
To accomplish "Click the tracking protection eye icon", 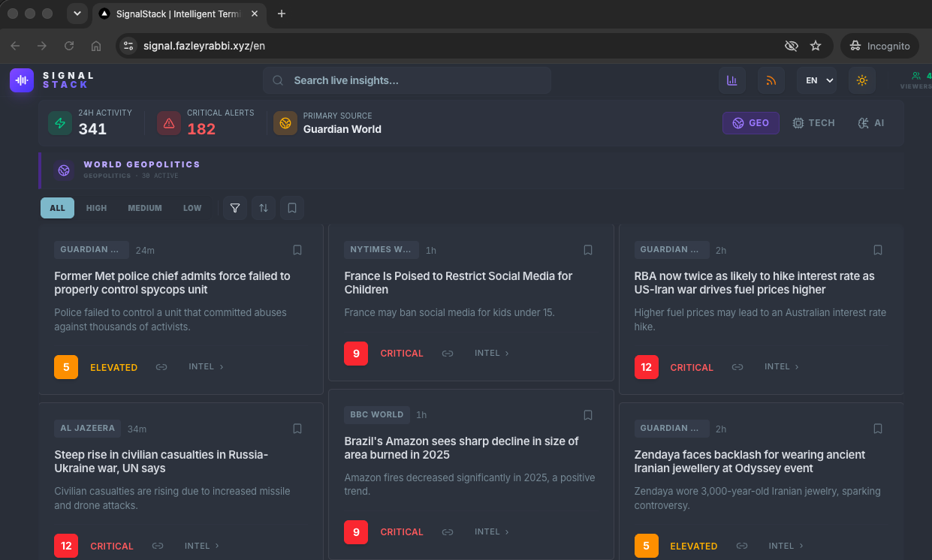I will coord(791,46).
